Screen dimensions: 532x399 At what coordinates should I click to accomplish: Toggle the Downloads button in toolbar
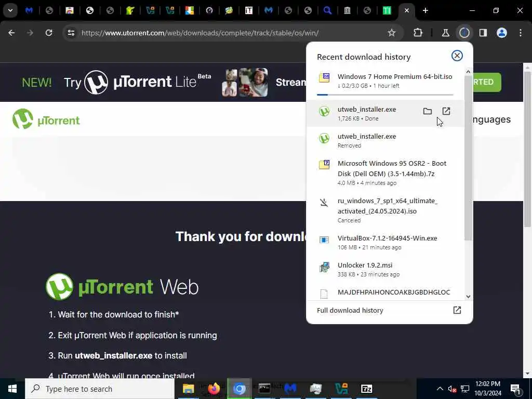click(464, 33)
